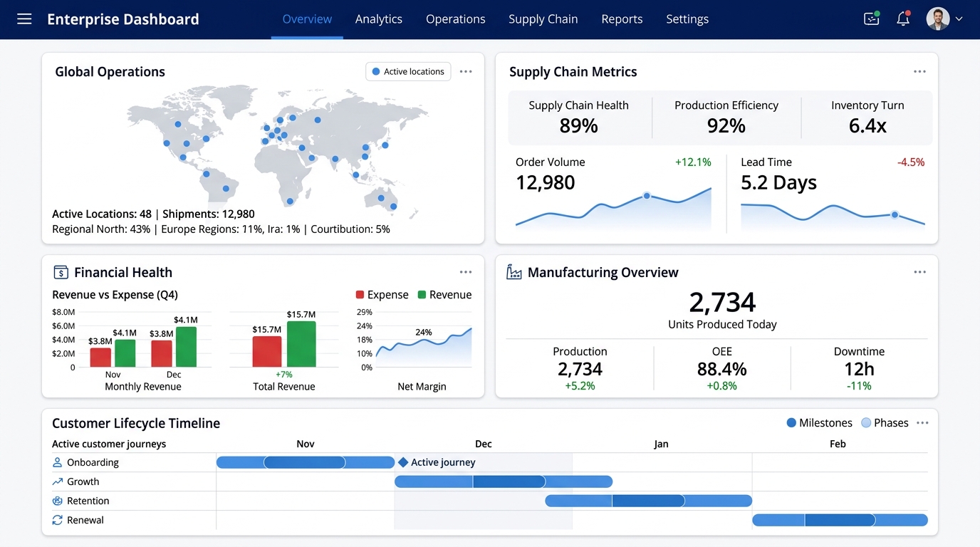Switch to the Analytics tab
The height and width of the screenshot is (547, 980).
(379, 19)
